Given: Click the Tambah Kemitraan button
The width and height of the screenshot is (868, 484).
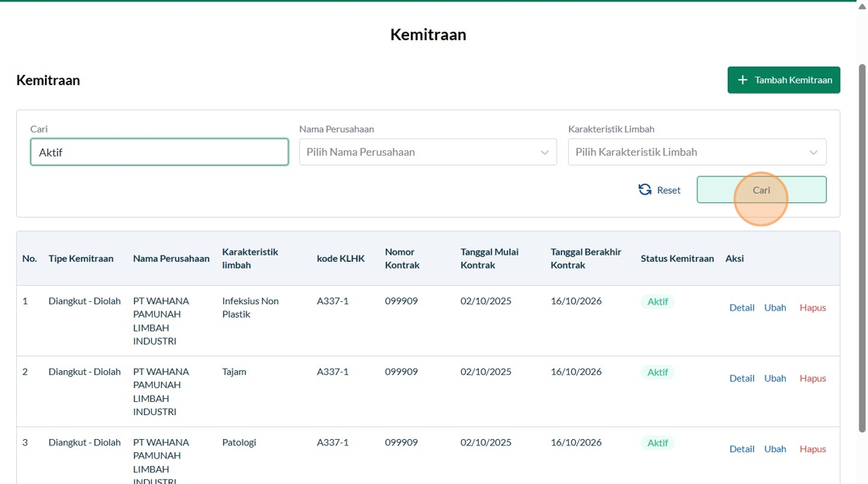Looking at the screenshot, I should point(784,80).
